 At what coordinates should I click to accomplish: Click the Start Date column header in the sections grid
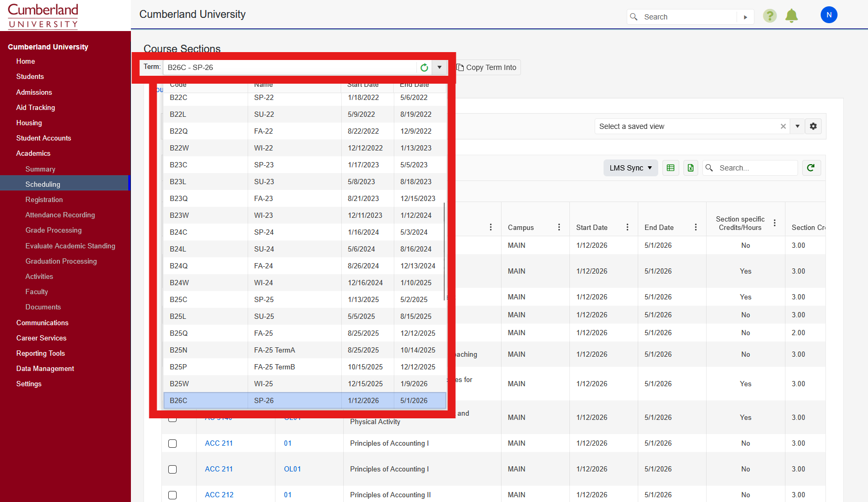[591, 227]
